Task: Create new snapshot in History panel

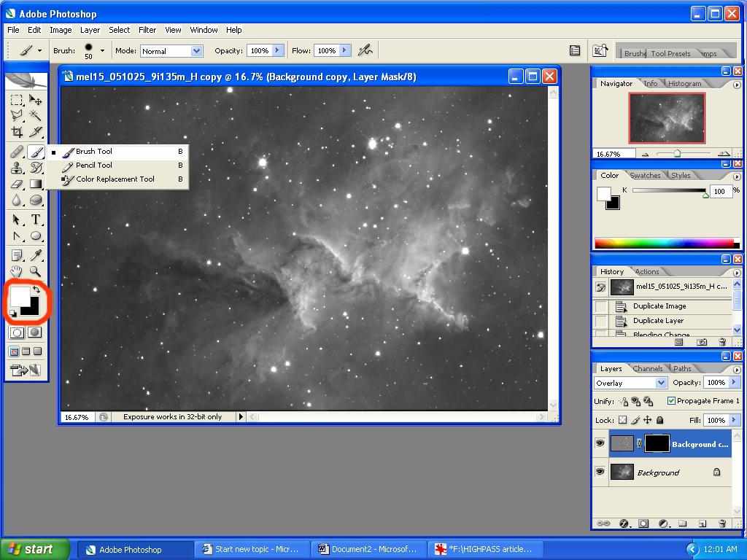Action: click(x=702, y=342)
